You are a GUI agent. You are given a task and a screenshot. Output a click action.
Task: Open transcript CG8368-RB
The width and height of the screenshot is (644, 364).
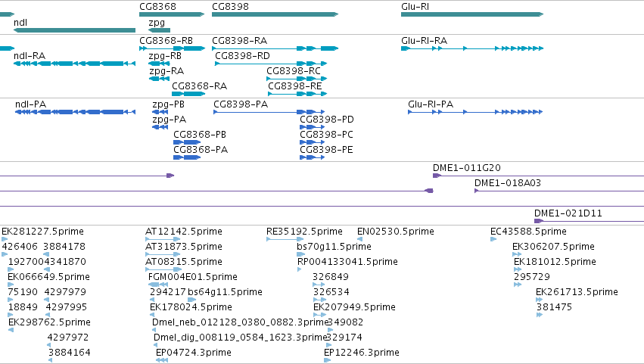point(166,41)
